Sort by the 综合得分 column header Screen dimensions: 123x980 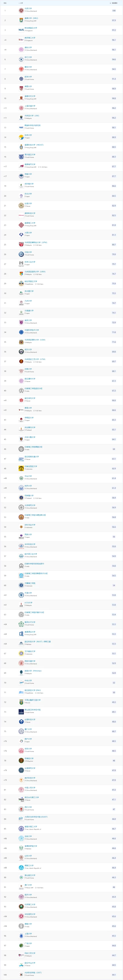click(114, 3)
